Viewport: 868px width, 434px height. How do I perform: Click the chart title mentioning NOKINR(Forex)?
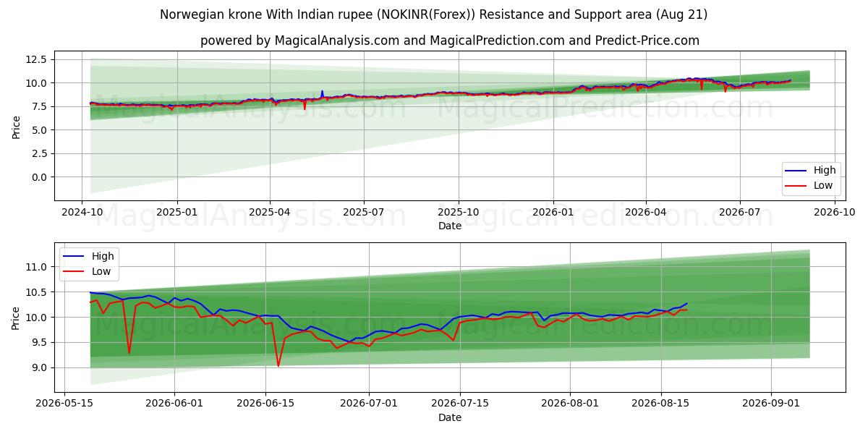pyautogui.click(x=434, y=14)
